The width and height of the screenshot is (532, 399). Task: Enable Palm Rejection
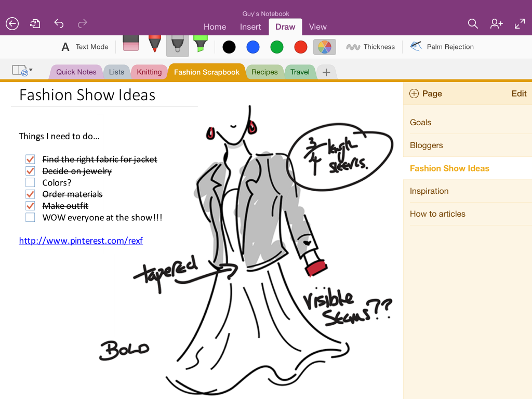point(442,47)
